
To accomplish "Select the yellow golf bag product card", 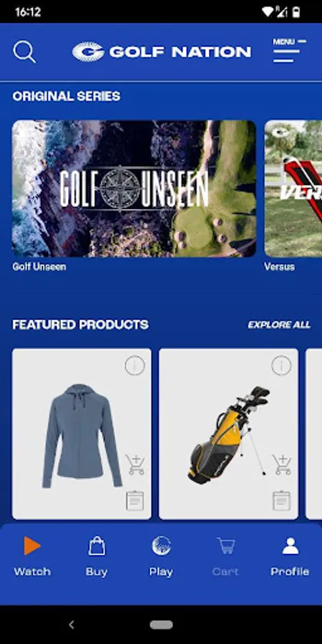I will [x=228, y=434].
